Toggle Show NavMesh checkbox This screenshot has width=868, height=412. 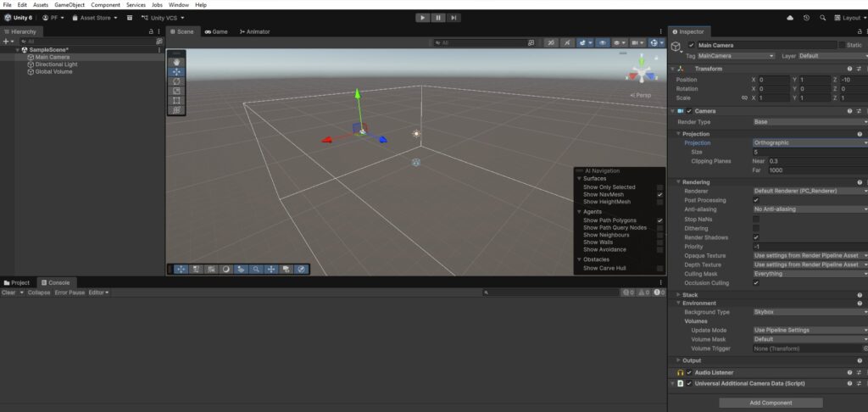[x=659, y=195]
